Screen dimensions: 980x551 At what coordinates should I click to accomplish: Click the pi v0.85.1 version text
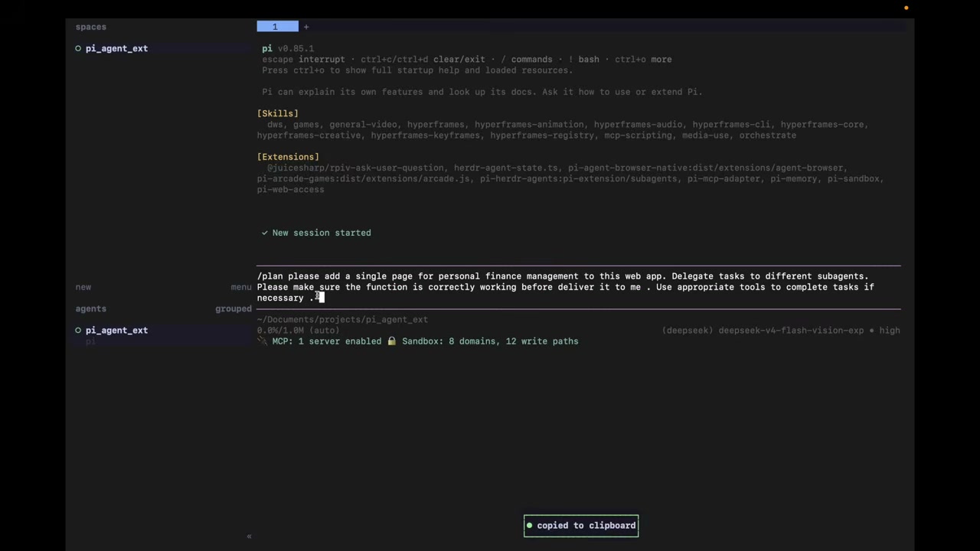coord(288,48)
